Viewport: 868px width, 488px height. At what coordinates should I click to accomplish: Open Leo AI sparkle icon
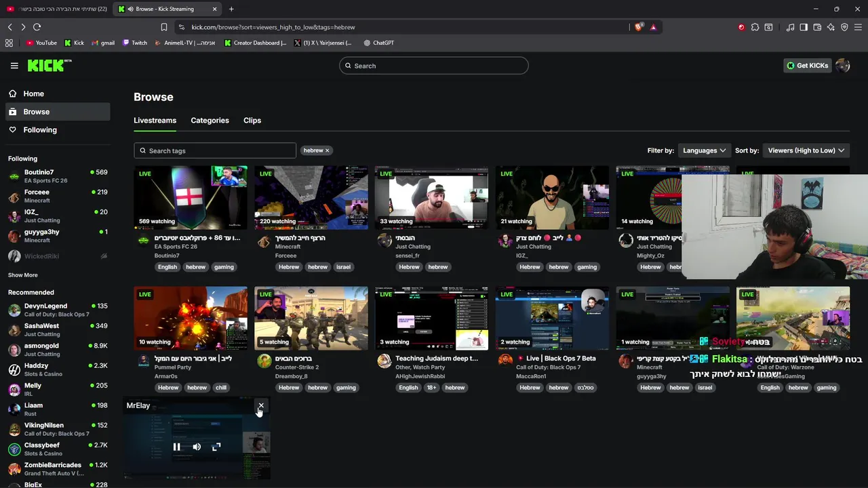point(831,27)
